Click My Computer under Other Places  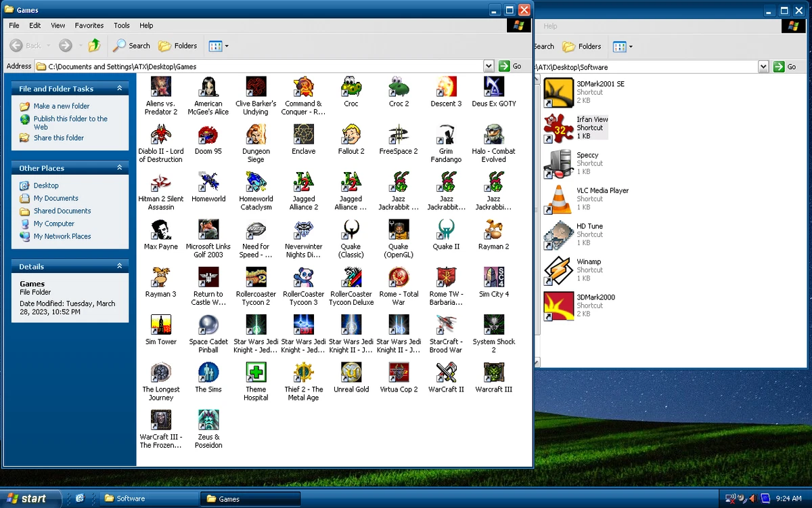pos(53,224)
